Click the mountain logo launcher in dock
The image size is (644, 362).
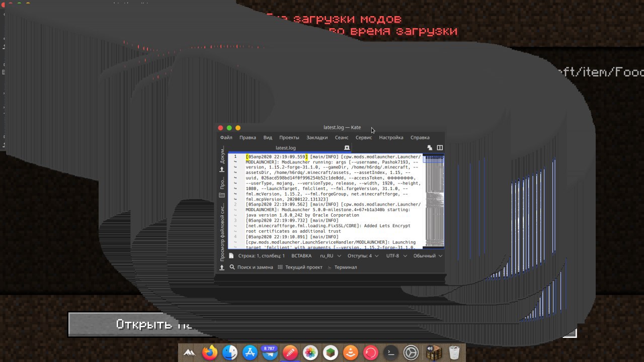[190, 353]
